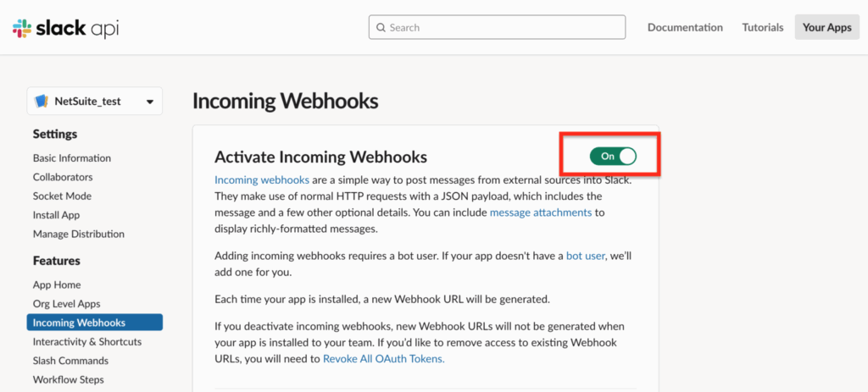This screenshot has width=868, height=392.
Task: Open the bot user link
Action: pyautogui.click(x=585, y=256)
